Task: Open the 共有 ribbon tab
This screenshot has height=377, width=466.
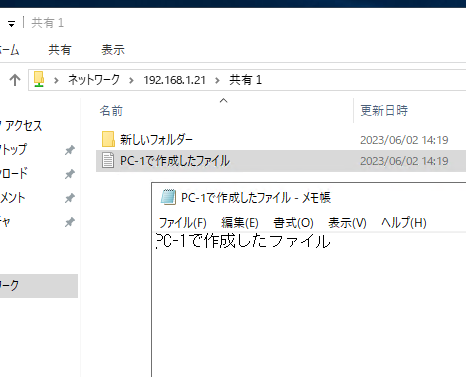Action: 60,50
